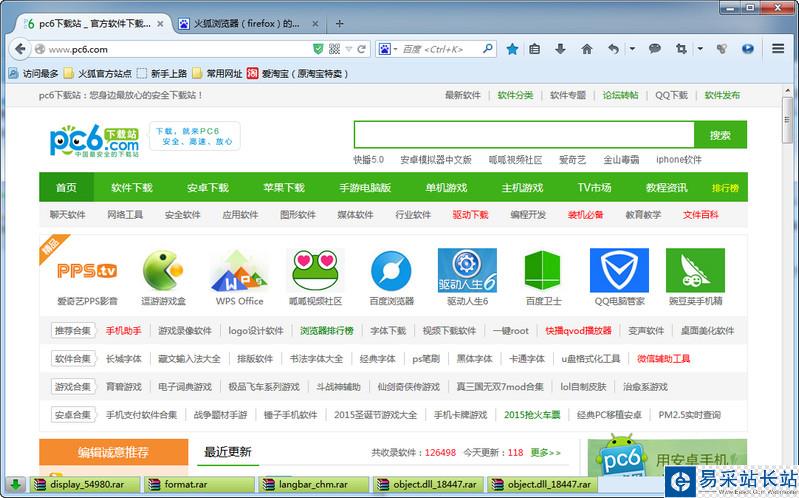Click the 最近更新 section tab
The width and height of the screenshot is (799, 498).
tap(228, 452)
